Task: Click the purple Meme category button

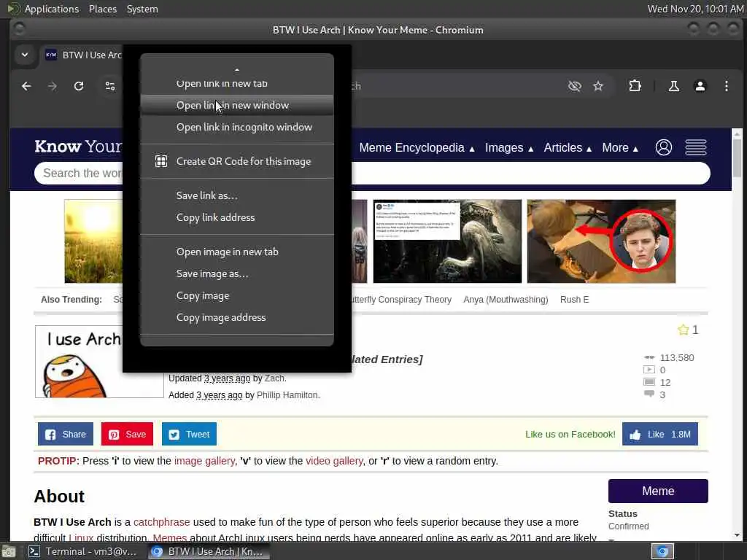Action: tap(658, 491)
